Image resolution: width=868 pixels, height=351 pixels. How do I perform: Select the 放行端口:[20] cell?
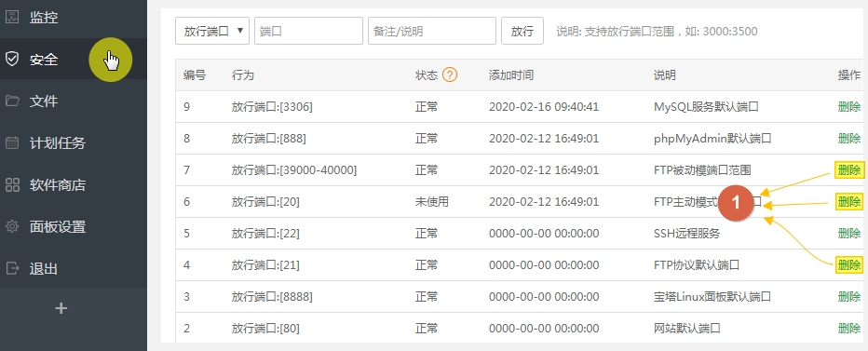[265, 202]
